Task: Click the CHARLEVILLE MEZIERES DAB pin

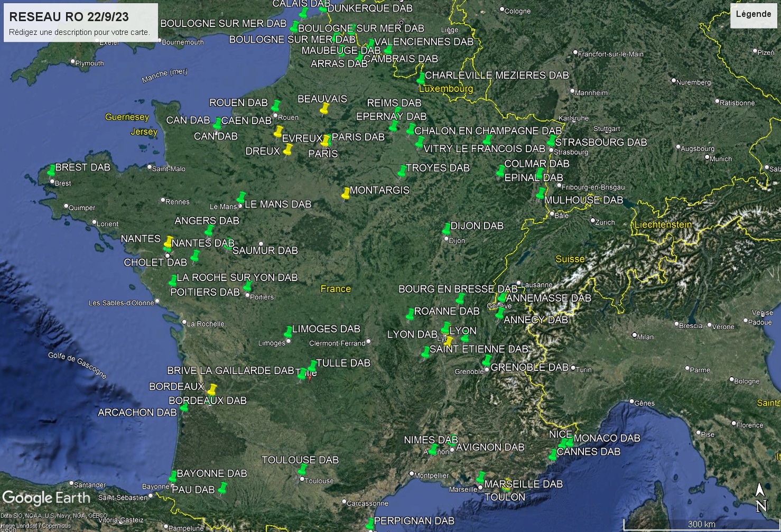Action: pyautogui.click(x=421, y=79)
